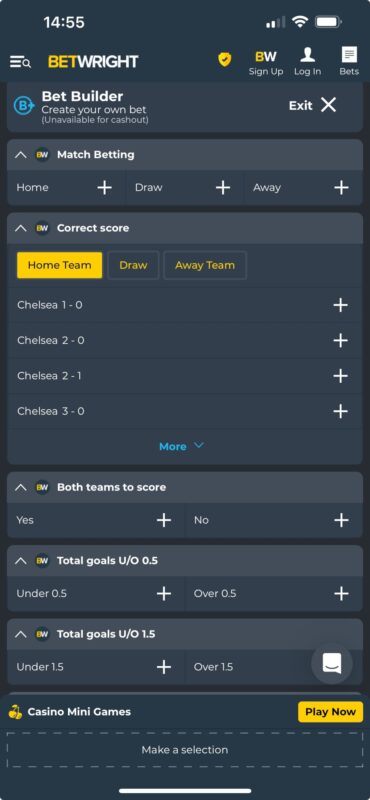
Task: Add Chelsea 3 - 0 with its plus icon
Action: coord(340,411)
